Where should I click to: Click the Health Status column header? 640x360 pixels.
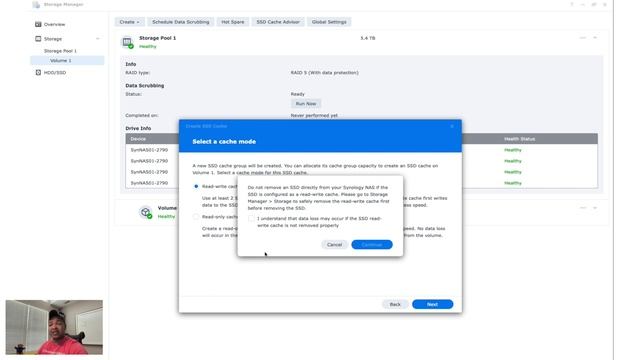pyautogui.click(x=519, y=139)
